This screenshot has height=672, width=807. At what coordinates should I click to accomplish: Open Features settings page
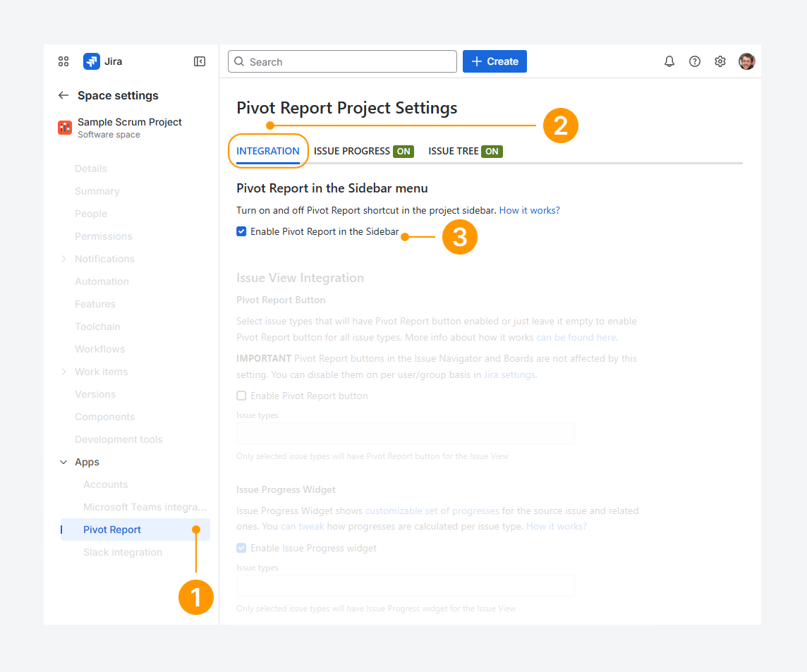click(95, 304)
